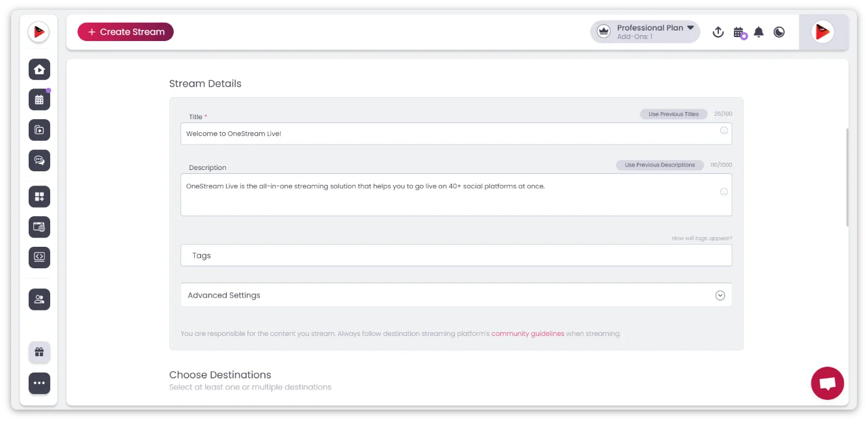The height and width of the screenshot is (422, 868).
Task: Open the support chat bubble
Action: (x=827, y=383)
